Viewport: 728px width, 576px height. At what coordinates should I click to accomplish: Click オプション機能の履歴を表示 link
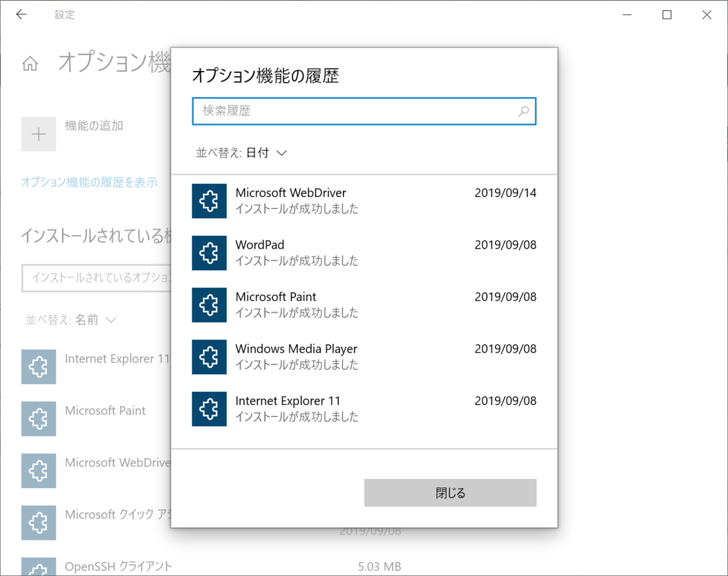[x=89, y=182]
